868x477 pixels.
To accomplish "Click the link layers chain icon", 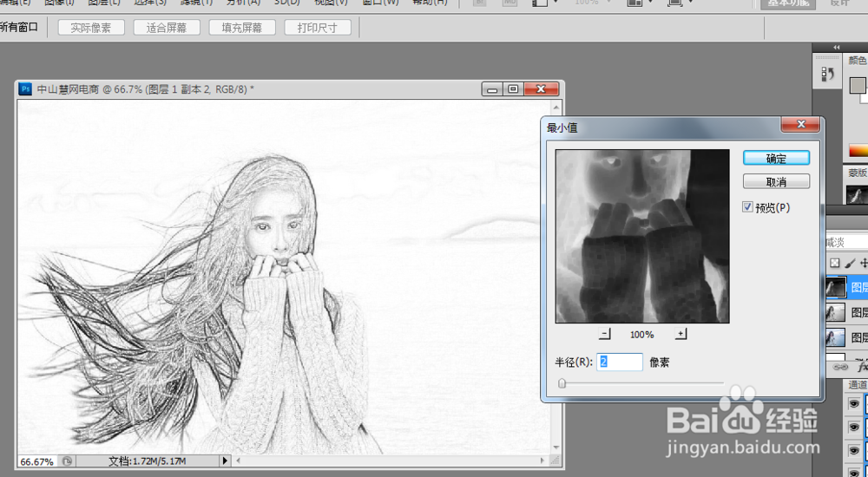I will click(x=839, y=367).
